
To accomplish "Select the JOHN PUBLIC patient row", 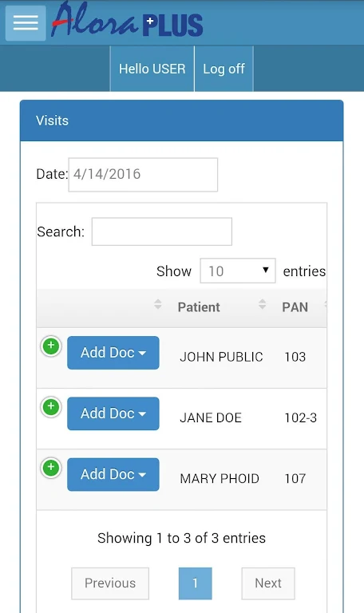I will tap(182, 358).
